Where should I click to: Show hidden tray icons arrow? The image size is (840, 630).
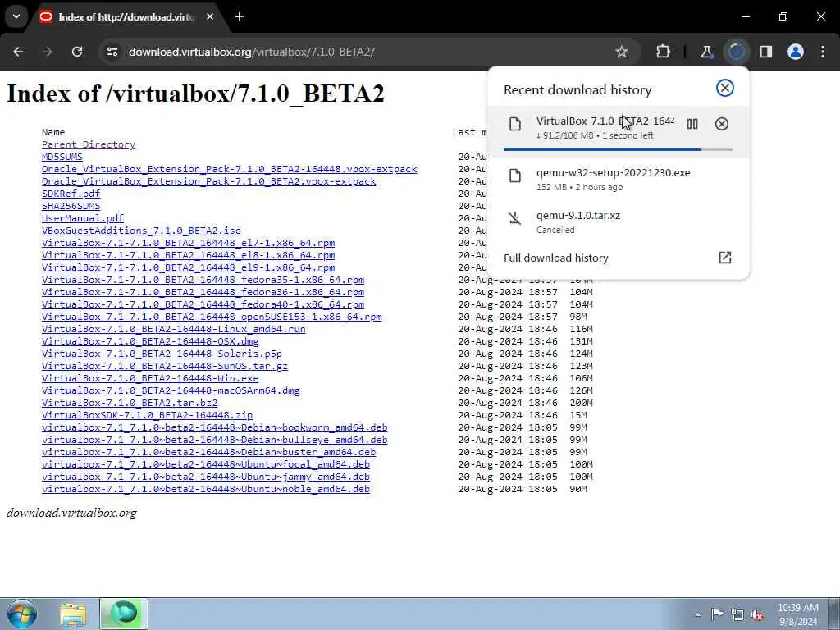[x=697, y=614]
